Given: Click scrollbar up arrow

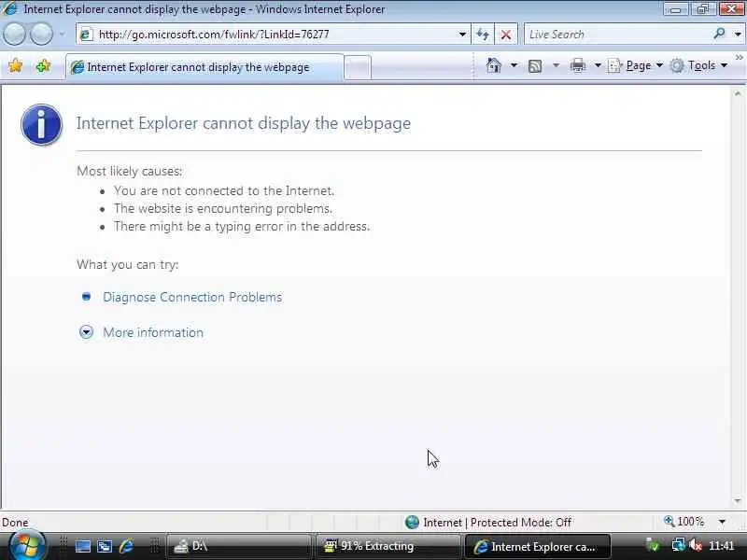Looking at the screenshot, I should pos(738,93).
